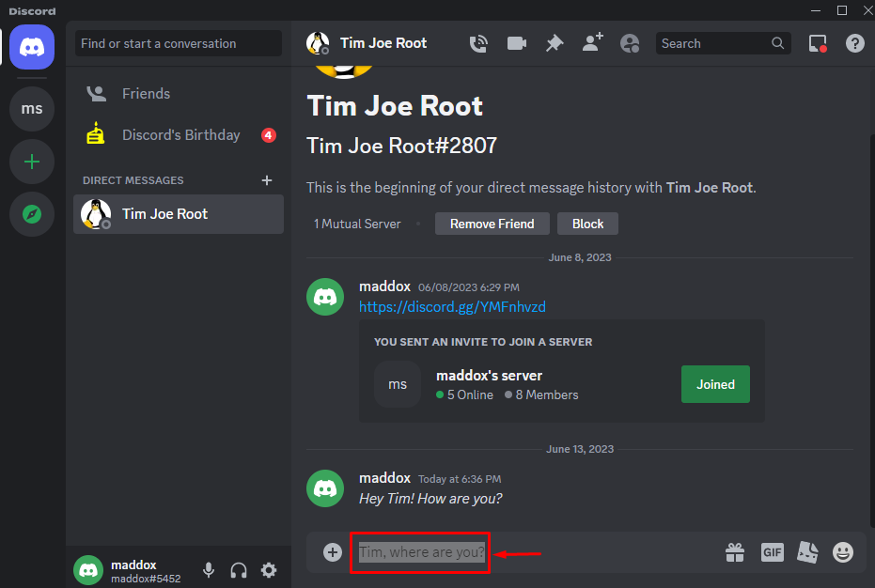Open the emoji picker
Viewport: 875px width, 588px height.
tap(843, 552)
